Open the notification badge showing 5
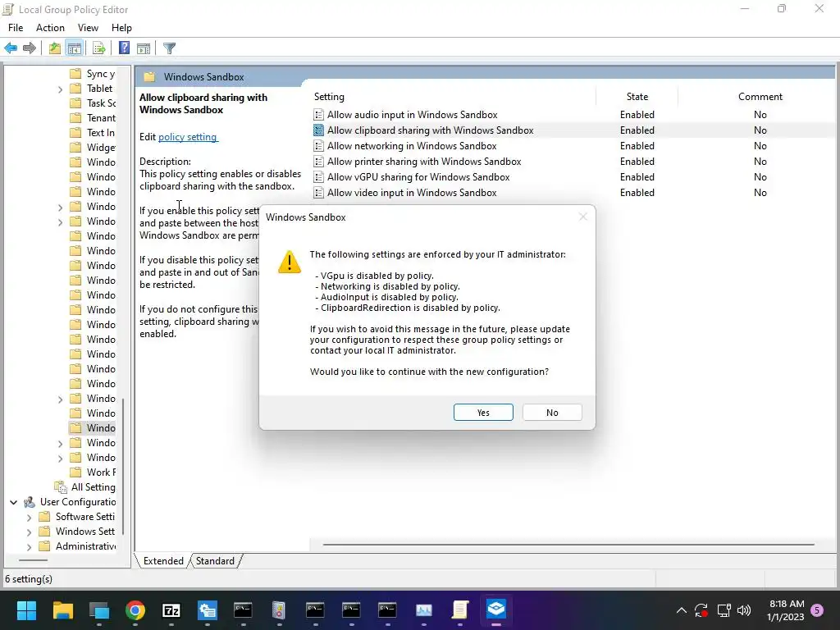The width and height of the screenshot is (840, 630). [817, 610]
